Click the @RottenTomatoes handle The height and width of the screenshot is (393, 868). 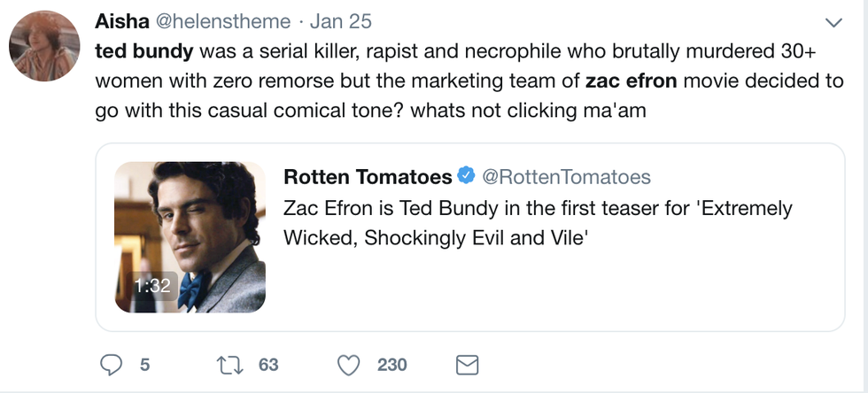pos(566,177)
